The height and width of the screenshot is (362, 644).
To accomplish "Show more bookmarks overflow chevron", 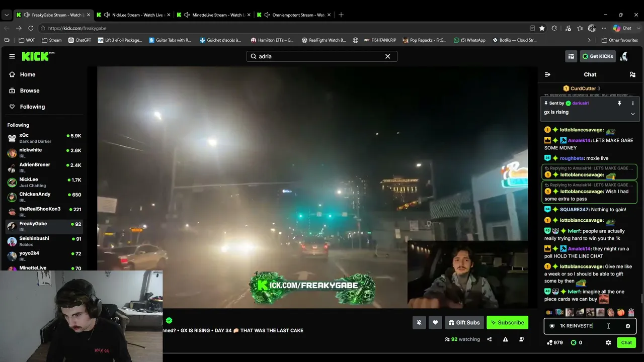I will click(x=589, y=40).
